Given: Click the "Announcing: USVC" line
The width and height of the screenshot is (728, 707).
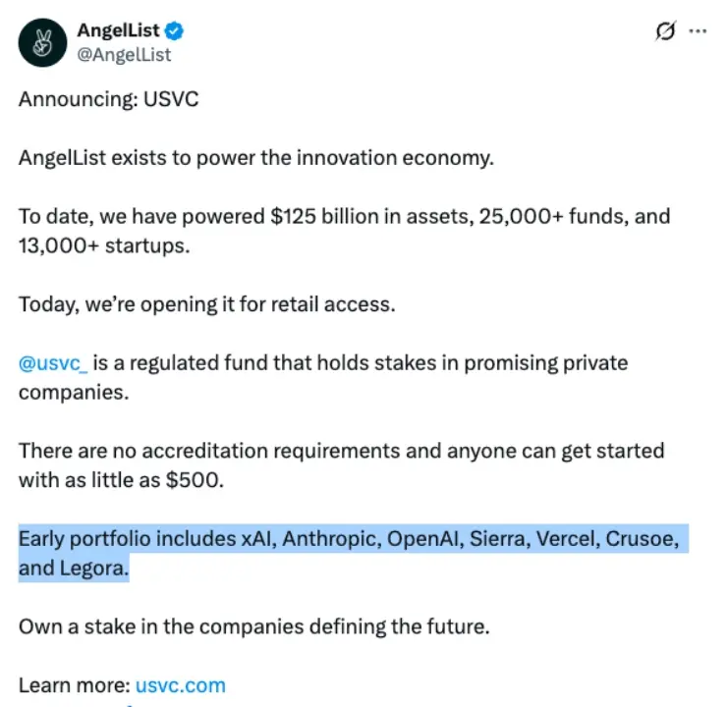Looking at the screenshot, I should (x=108, y=101).
